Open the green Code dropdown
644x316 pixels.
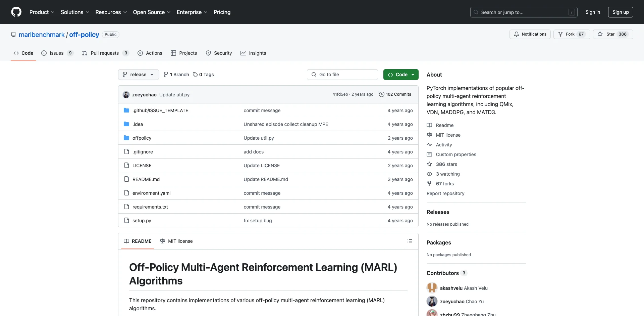coord(401,75)
